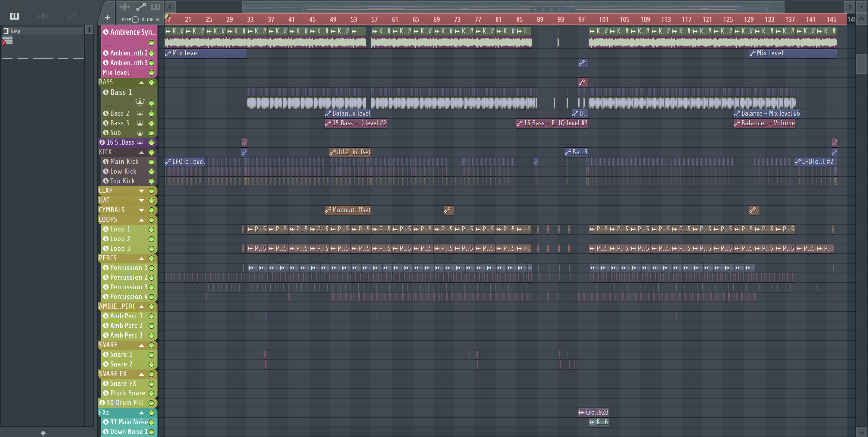The width and height of the screenshot is (868, 437).
Task: Select the Snare FX track name
Action: (x=123, y=383)
